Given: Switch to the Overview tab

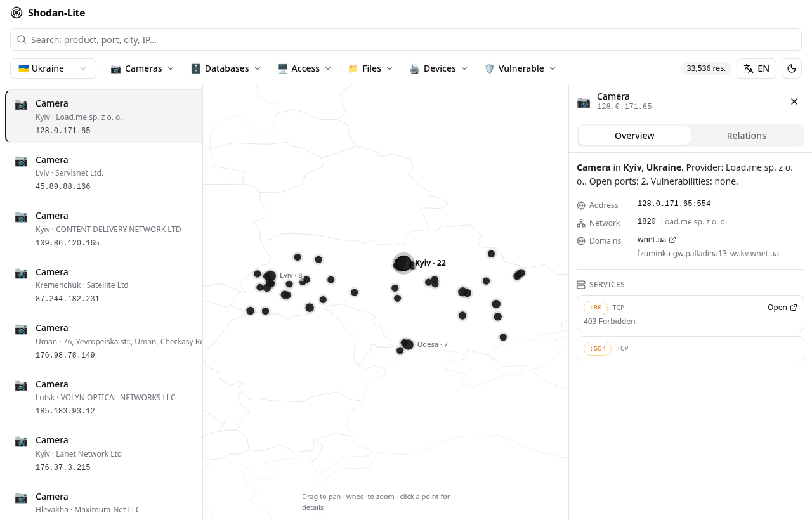Looking at the screenshot, I should tap(634, 136).
